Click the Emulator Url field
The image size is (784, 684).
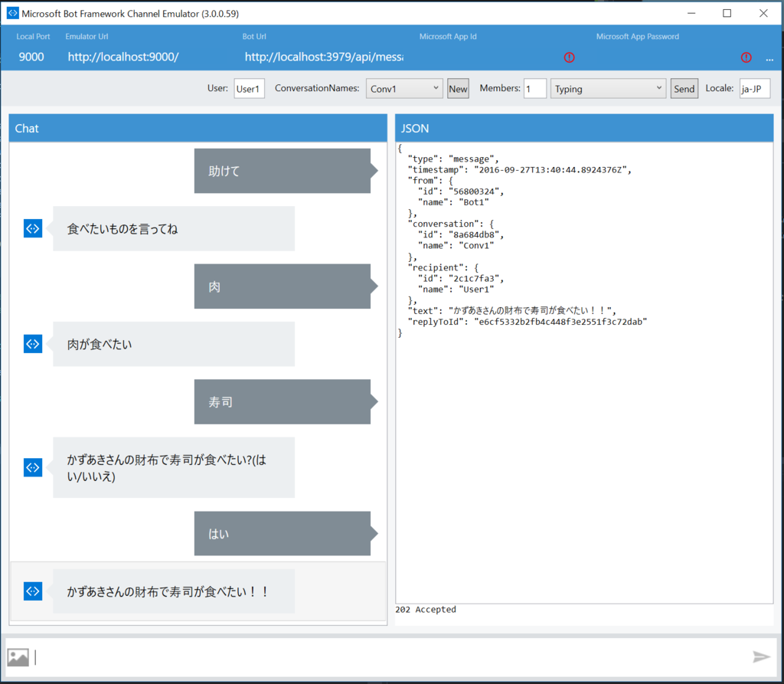123,57
